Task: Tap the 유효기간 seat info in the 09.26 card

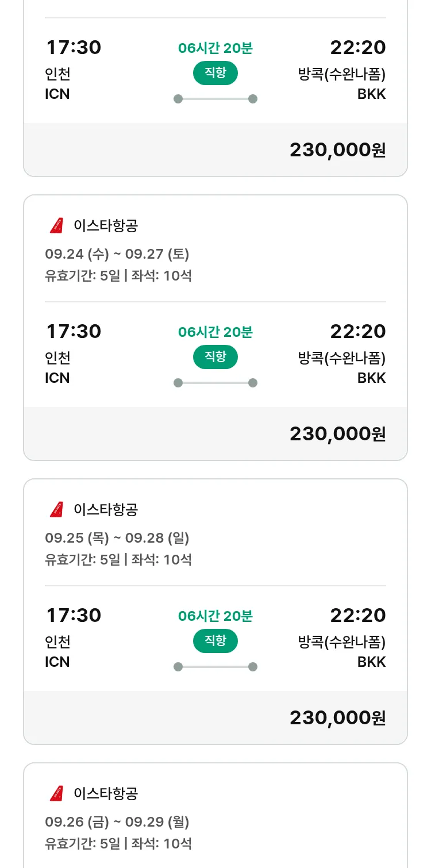Action: pos(118,843)
